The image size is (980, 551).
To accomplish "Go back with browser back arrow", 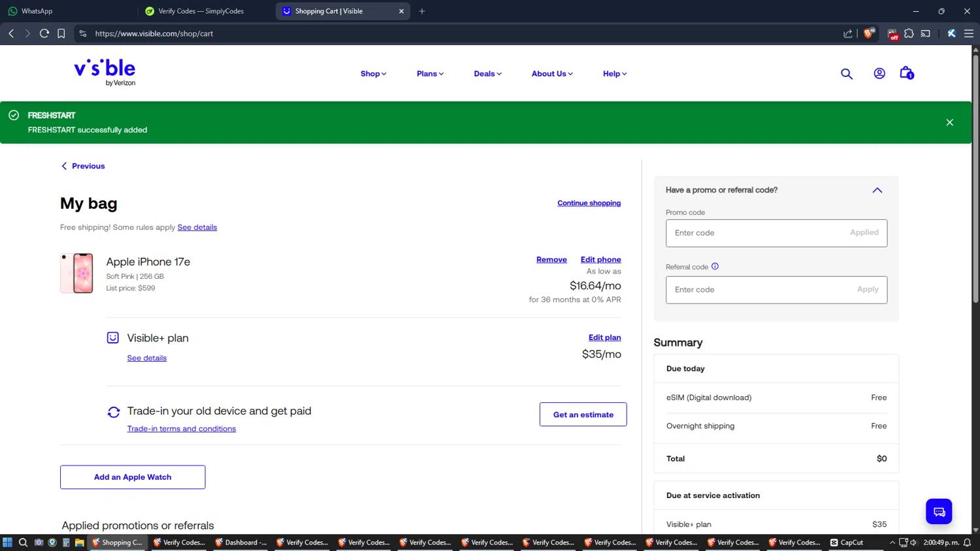I will point(11,33).
